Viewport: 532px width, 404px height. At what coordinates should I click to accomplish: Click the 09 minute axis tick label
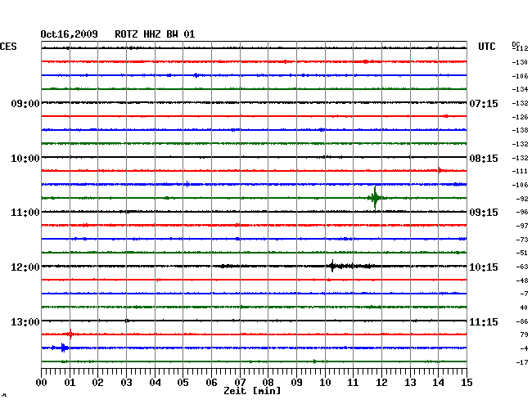[x=296, y=383]
